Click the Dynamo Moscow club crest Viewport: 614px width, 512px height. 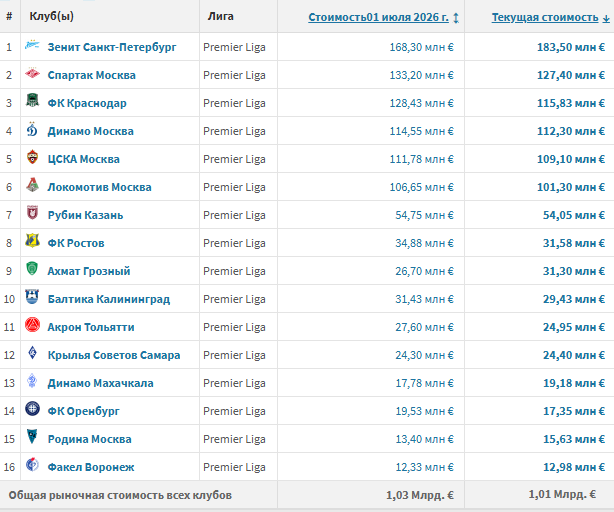click(x=32, y=129)
